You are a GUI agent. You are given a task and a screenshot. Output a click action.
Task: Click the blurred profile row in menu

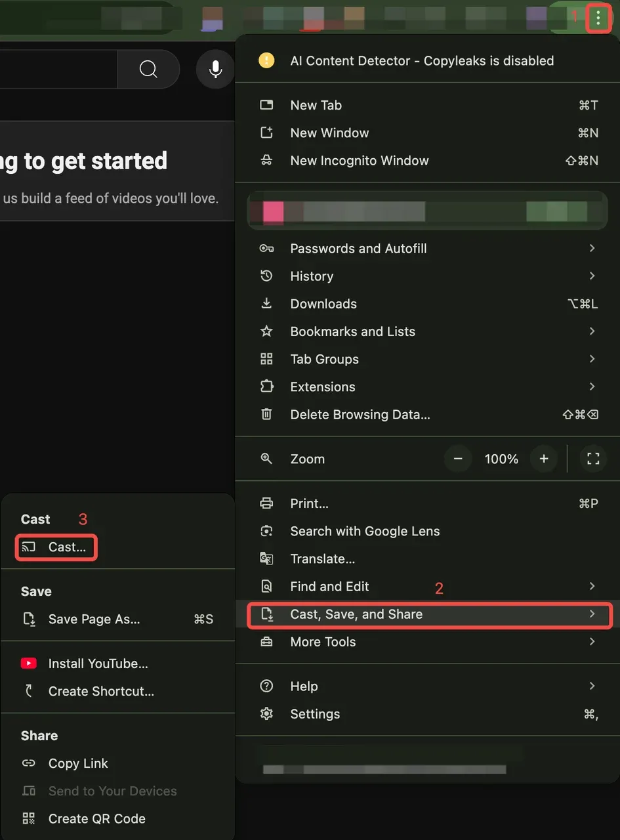428,211
